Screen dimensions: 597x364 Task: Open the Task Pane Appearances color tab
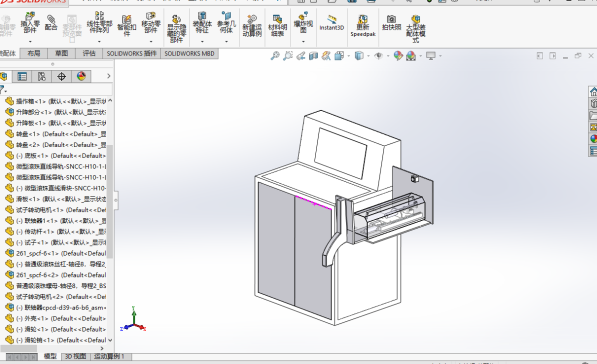click(x=593, y=139)
